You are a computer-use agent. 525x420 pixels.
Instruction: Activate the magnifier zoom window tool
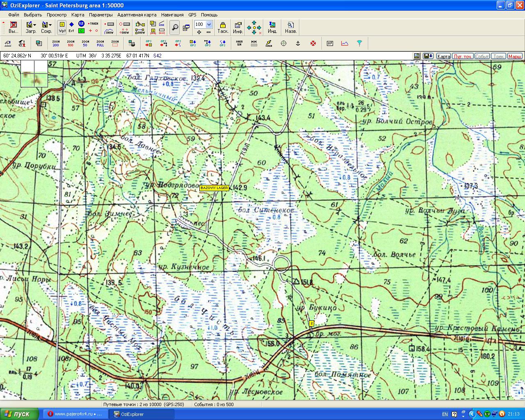(175, 27)
